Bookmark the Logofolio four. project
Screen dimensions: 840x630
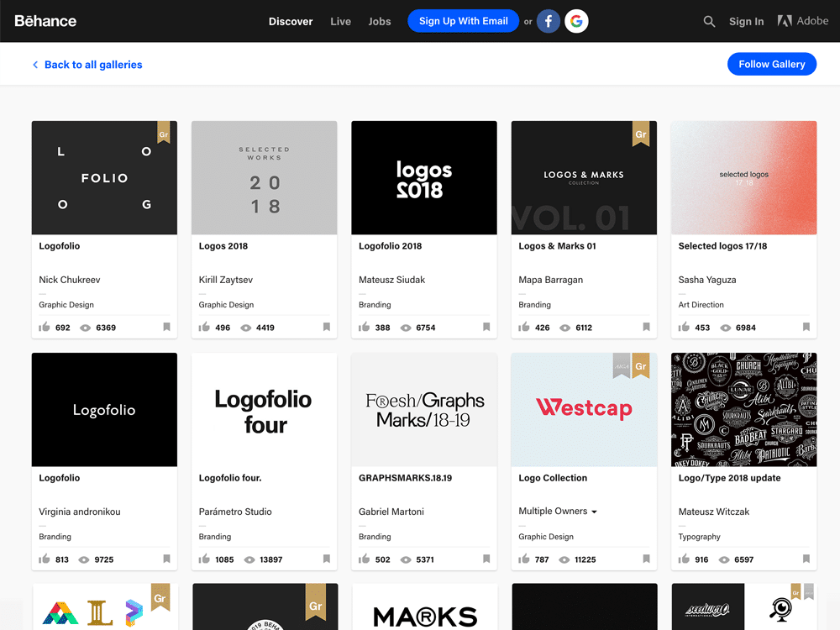[326, 559]
